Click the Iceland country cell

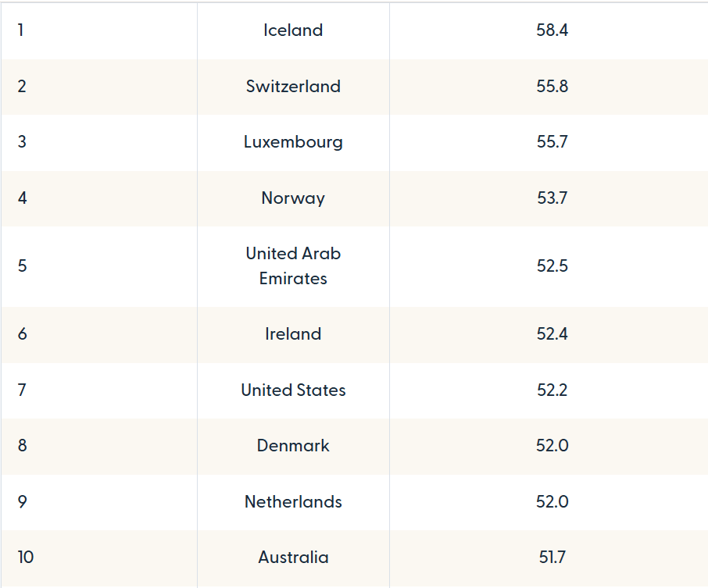point(293,30)
